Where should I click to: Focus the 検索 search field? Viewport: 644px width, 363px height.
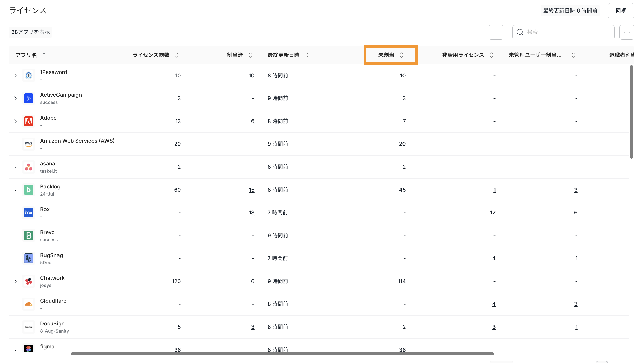(x=567, y=32)
